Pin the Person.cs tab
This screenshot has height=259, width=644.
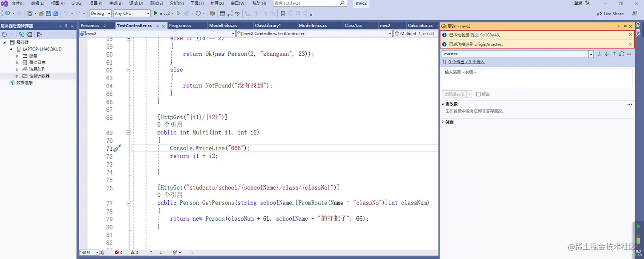(x=105, y=26)
